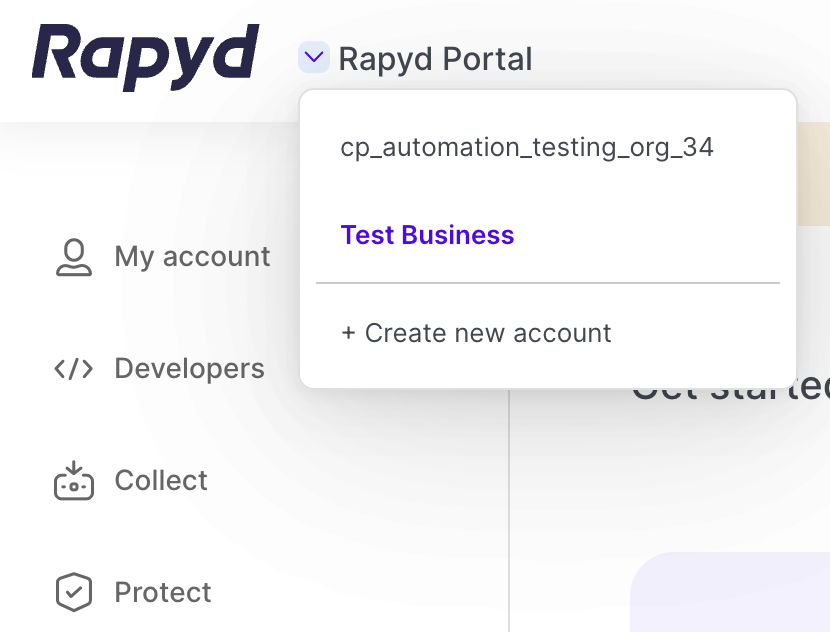Image resolution: width=830 pixels, height=632 pixels.
Task: Choose Create new account option
Action: 487,333
